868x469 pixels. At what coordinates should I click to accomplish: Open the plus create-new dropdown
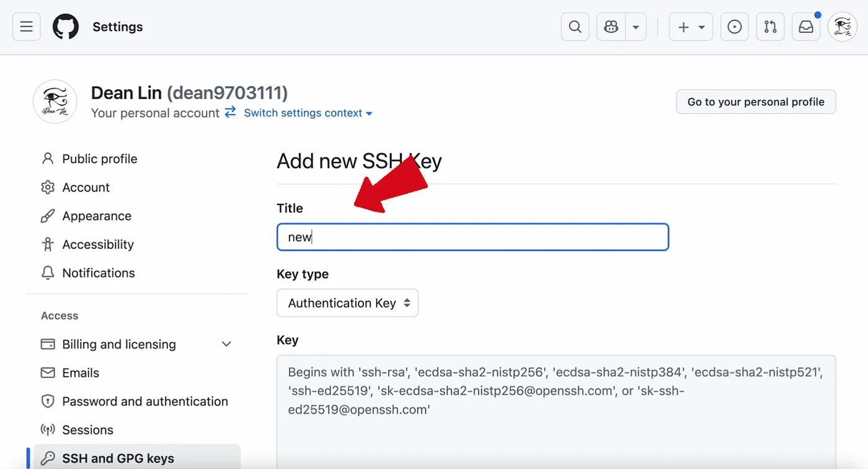pos(691,27)
